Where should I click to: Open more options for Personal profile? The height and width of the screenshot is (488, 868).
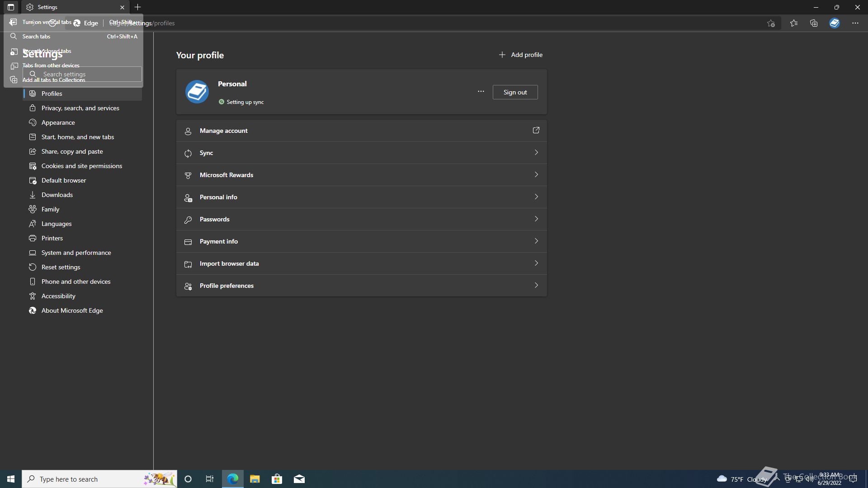(481, 92)
